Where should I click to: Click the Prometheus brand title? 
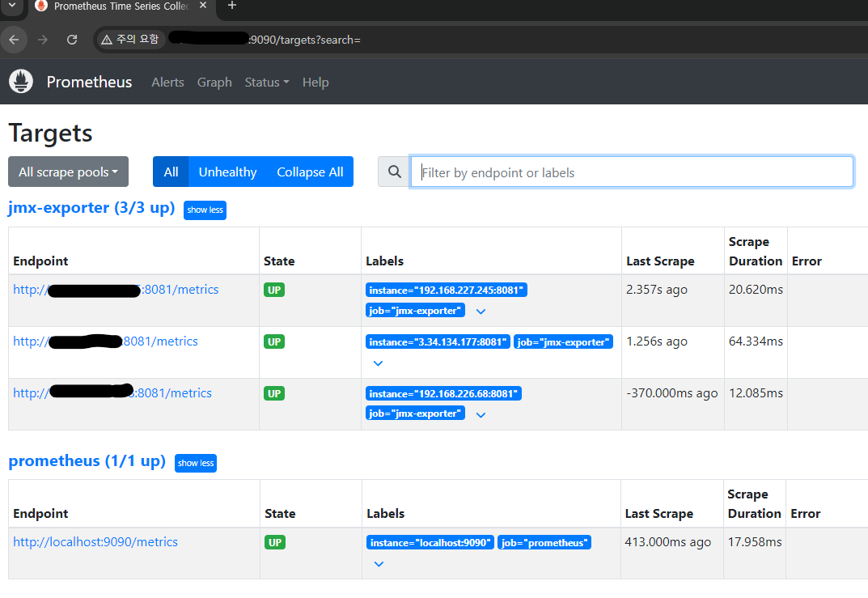tap(89, 82)
